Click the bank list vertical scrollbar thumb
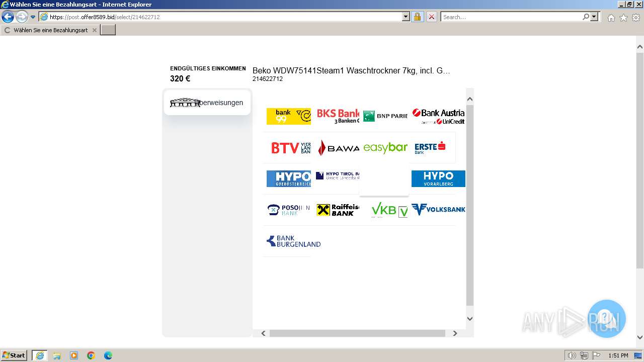 pos(470,205)
